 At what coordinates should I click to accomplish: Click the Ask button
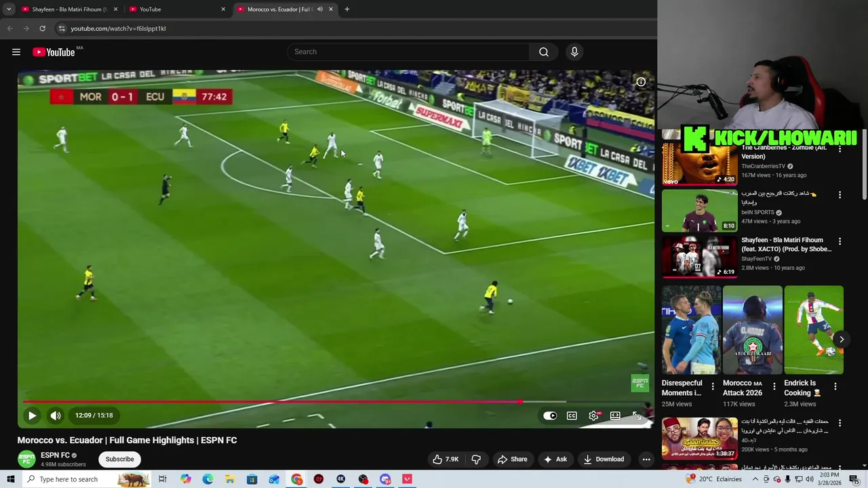click(x=555, y=459)
